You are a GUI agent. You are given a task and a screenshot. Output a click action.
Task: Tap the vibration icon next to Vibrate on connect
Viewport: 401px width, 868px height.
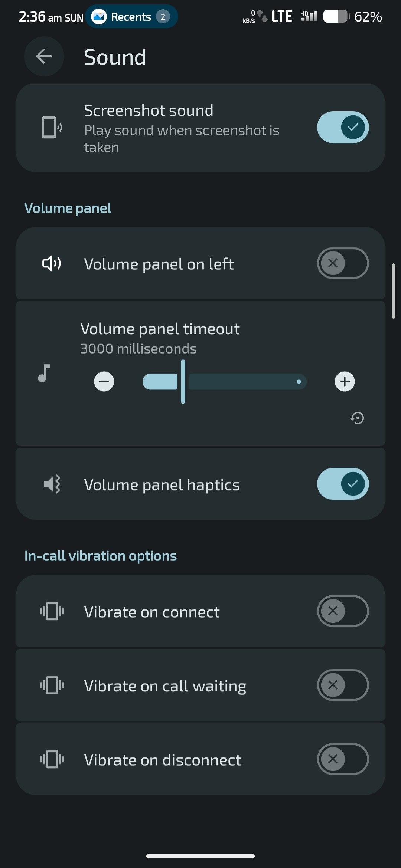tap(52, 611)
